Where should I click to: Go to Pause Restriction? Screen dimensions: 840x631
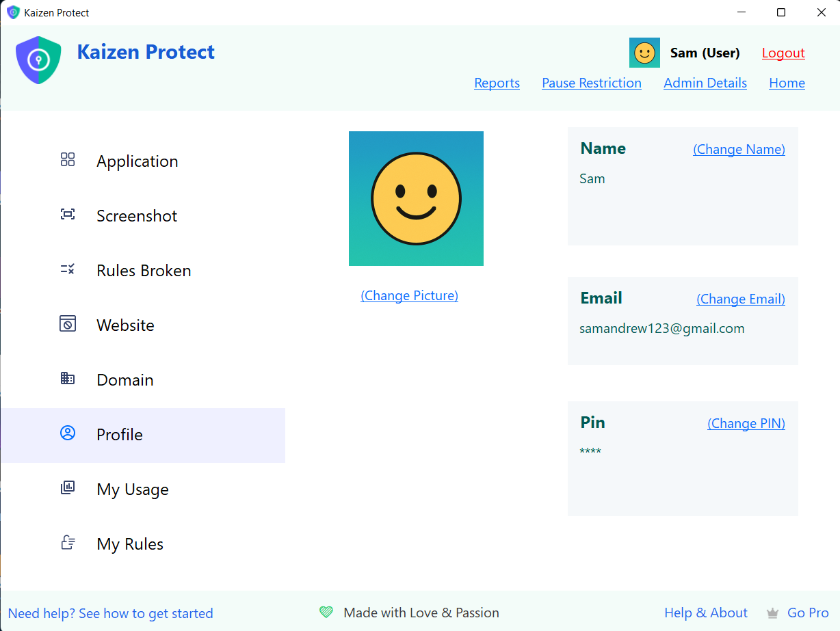coord(592,83)
